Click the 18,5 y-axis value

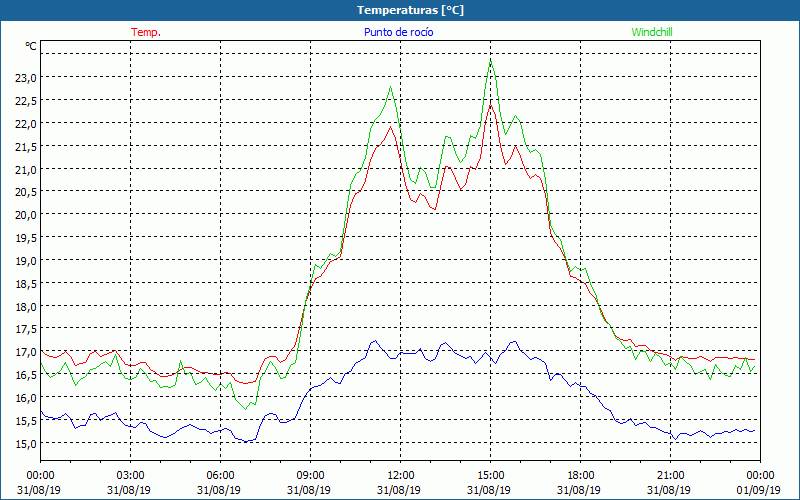click(26, 283)
